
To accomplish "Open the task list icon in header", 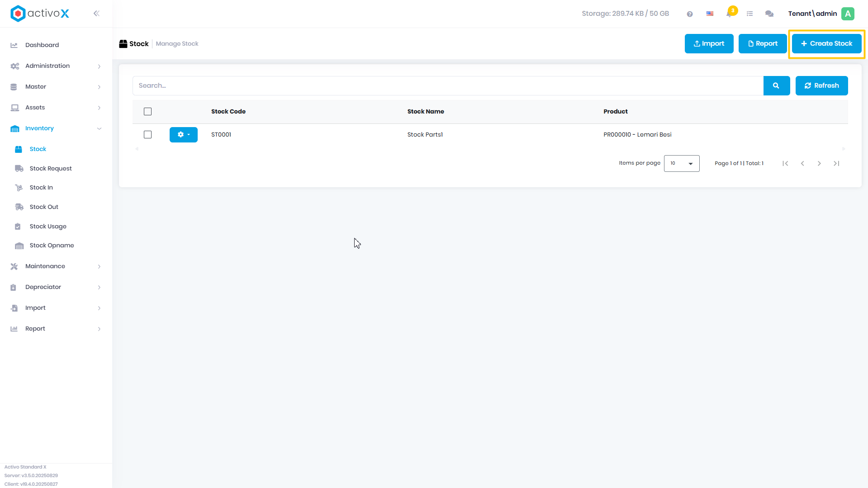I will [x=749, y=14].
